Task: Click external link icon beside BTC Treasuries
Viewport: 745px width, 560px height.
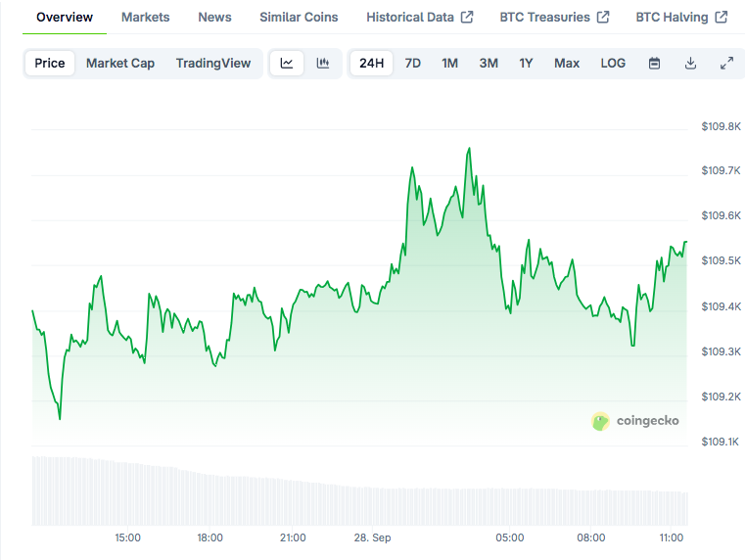Action: pos(603,18)
